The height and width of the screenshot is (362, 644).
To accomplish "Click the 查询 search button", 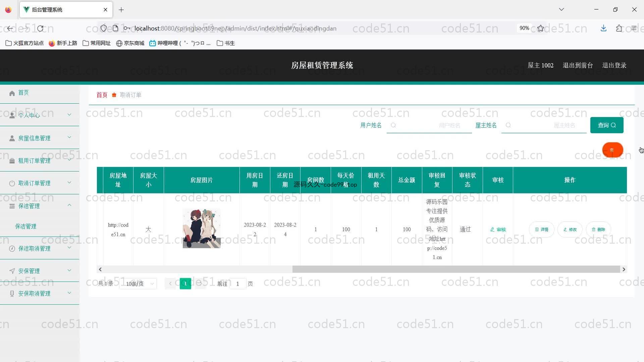I will coord(607,125).
